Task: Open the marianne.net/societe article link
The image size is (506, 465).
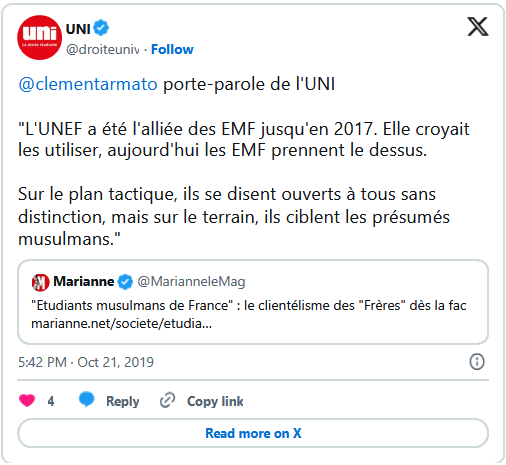Action: (121, 323)
